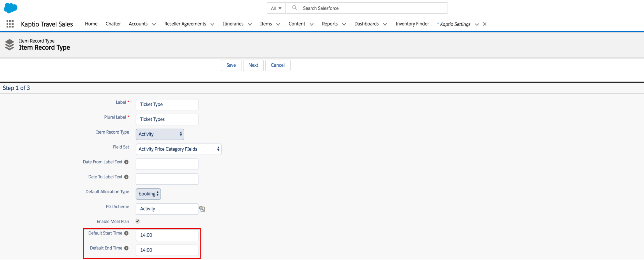The width and height of the screenshot is (644, 260).
Task: Show info for Date To Label Text
Action: tap(127, 177)
